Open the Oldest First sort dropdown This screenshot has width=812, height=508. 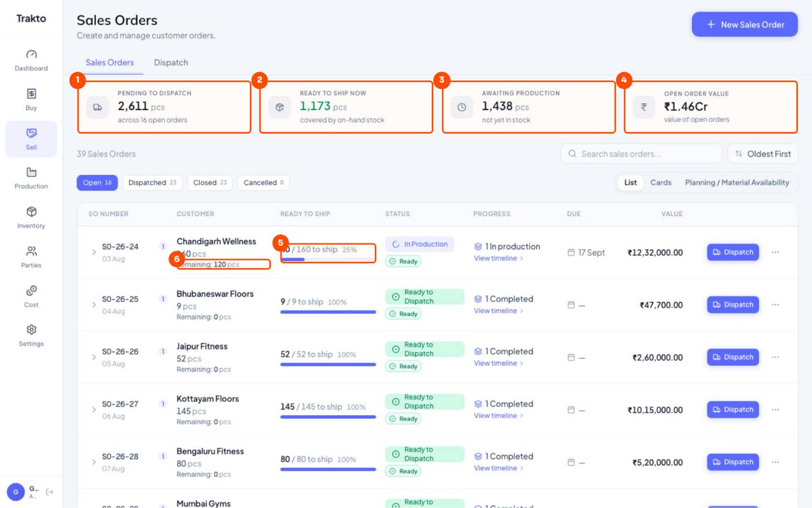click(763, 154)
